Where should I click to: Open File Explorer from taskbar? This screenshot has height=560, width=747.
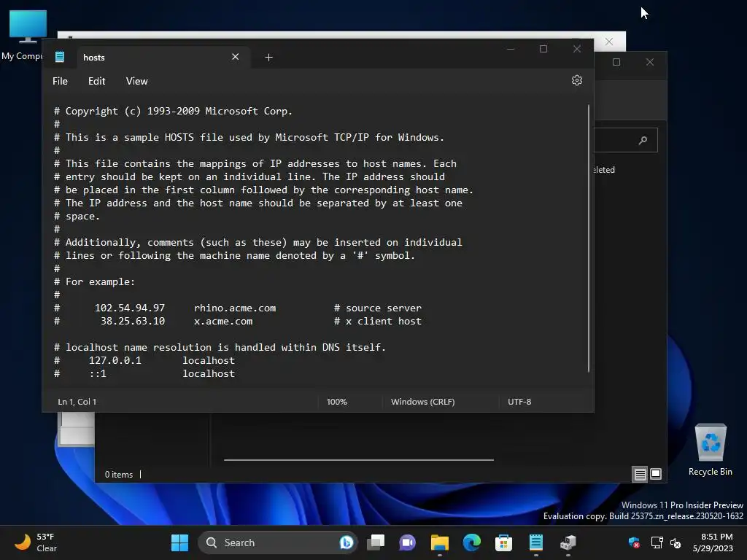coord(439,542)
